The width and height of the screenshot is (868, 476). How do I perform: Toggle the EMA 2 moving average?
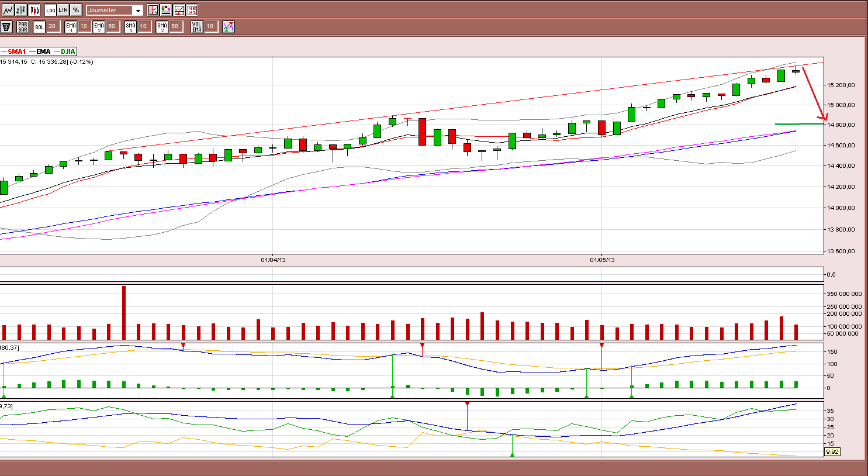tap(99, 27)
